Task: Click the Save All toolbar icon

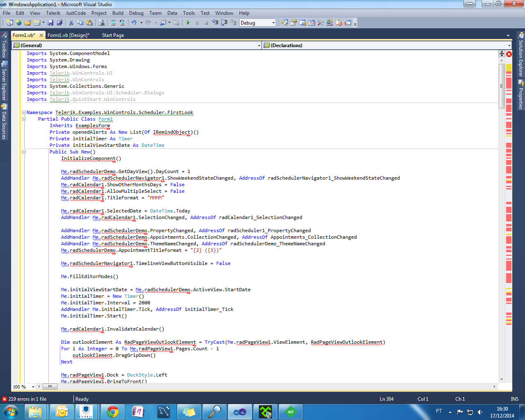Action: (x=59, y=23)
